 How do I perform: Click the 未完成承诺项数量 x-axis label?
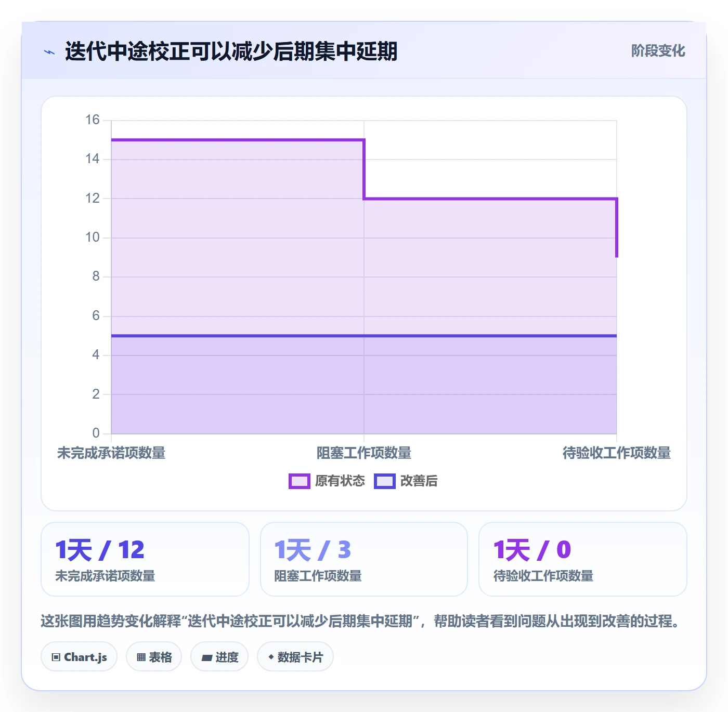tap(111, 453)
